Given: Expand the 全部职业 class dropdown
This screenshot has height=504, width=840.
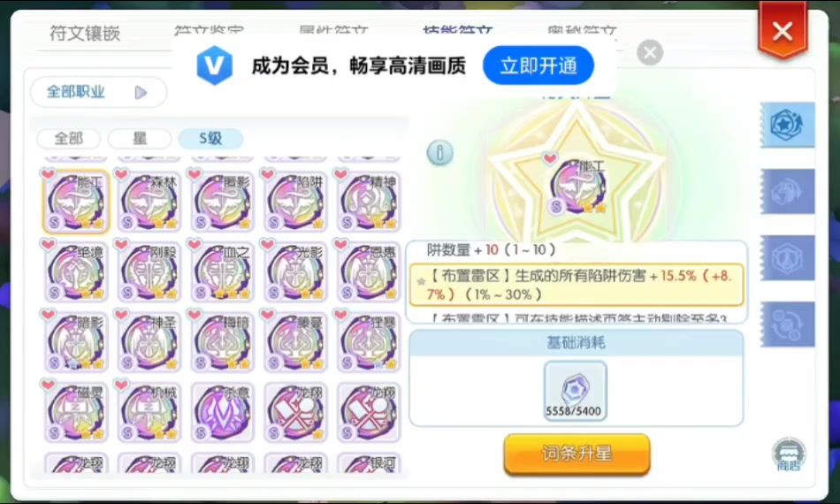Looking at the screenshot, I should (x=98, y=92).
